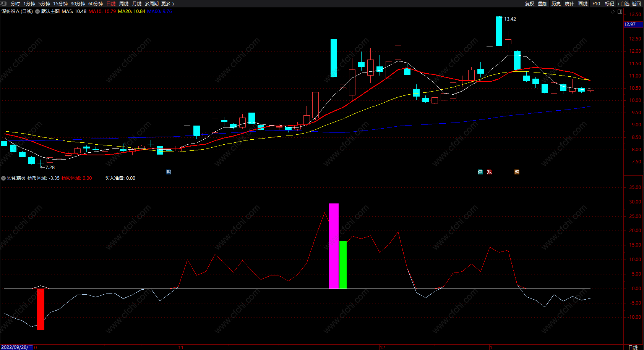
Task: Click the 7.28 low price label
Action: click(x=50, y=168)
